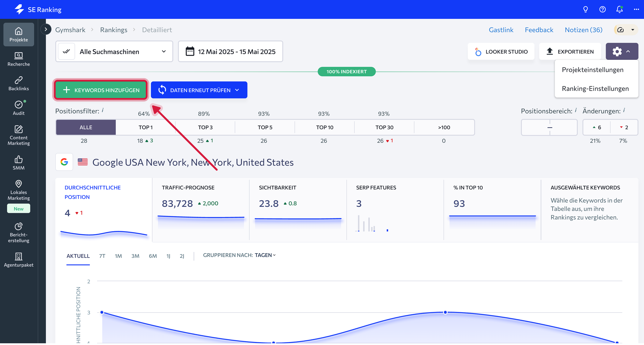Image resolution: width=644 pixels, height=345 pixels.
Task: Switch to the 1M chart range tab
Action: coord(118,256)
